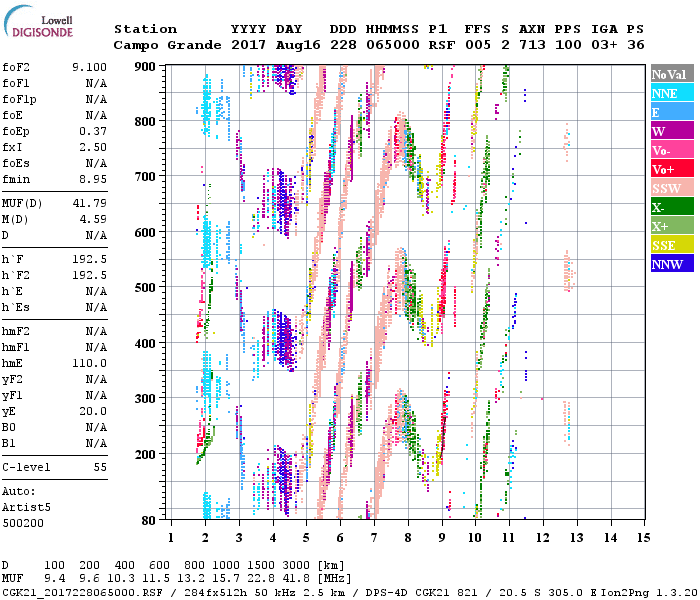This screenshot has width=700, height=600.
Task: Click the X+ light green legend swatch
Action: click(669, 226)
